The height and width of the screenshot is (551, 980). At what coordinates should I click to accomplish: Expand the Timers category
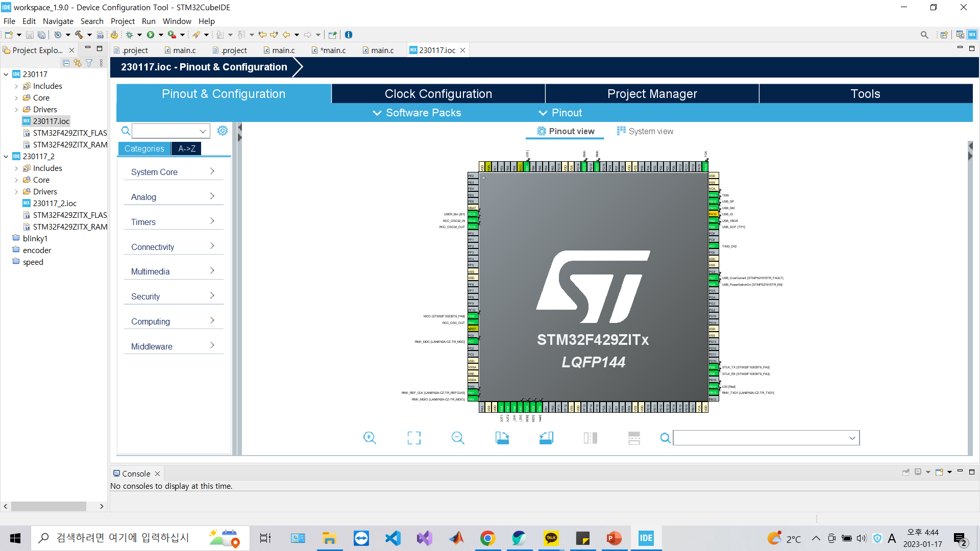coord(173,222)
